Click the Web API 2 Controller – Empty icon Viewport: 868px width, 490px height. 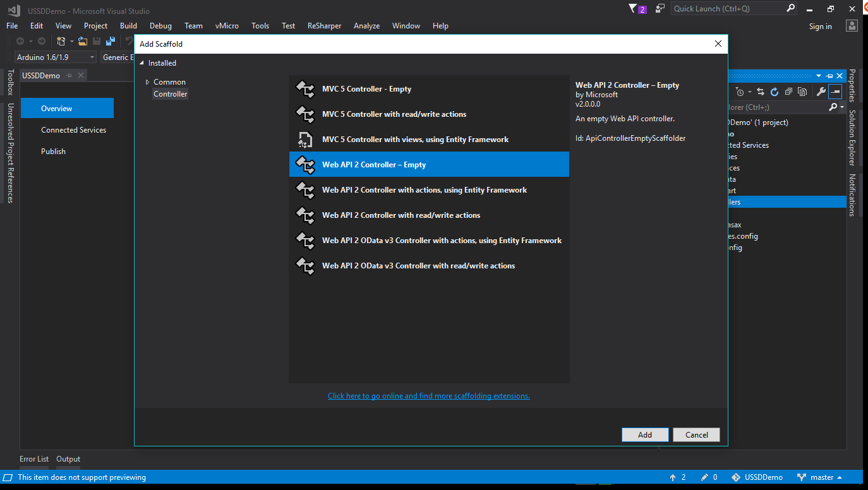point(305,165)
